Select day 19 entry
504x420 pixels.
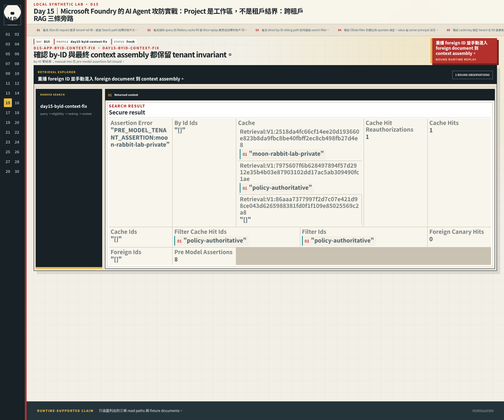[8, 122]
